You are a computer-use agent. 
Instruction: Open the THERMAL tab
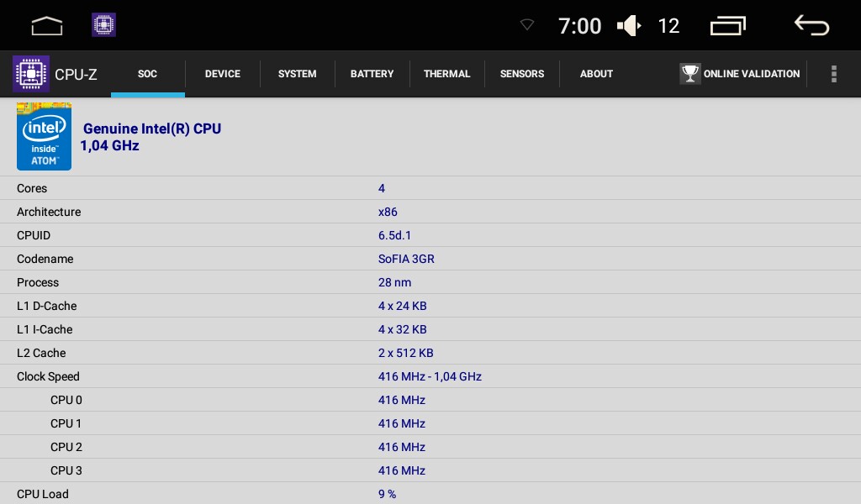[447, 74]
